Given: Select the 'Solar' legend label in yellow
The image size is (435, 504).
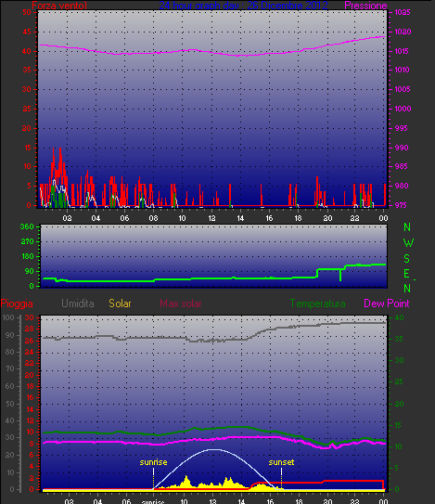Looking at the screenshot, I should (120, 304).
